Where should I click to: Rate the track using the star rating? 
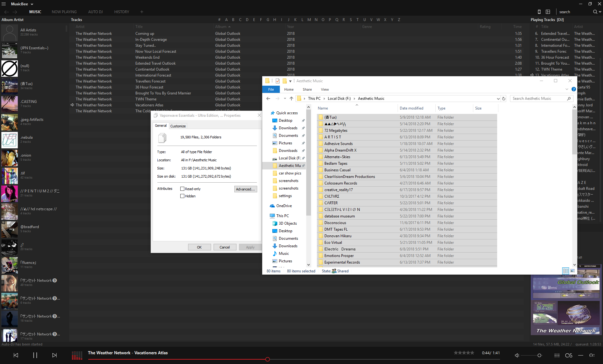pos(464,353)
